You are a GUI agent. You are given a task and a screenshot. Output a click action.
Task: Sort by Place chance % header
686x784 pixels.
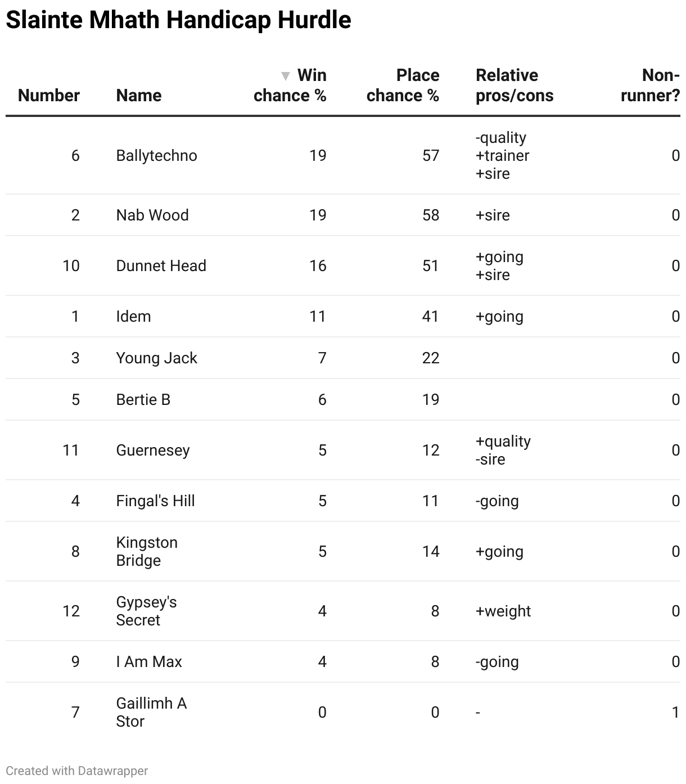tap(403, 85)
